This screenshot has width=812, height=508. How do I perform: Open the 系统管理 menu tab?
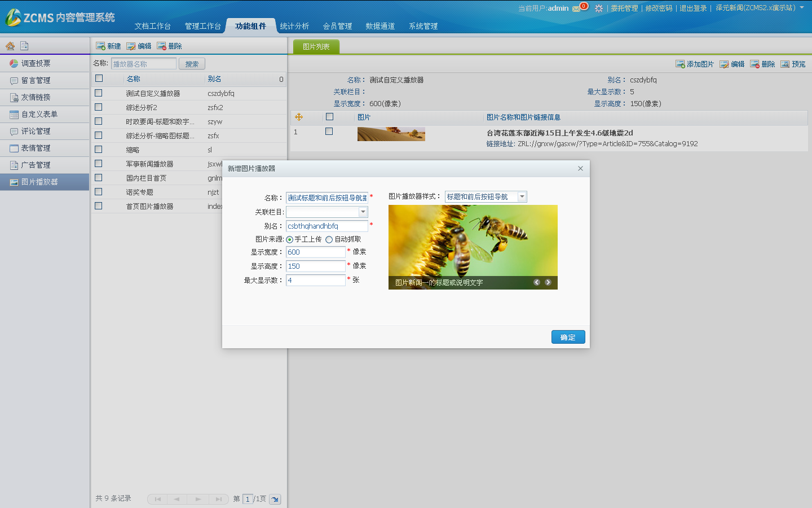(423, 26)
